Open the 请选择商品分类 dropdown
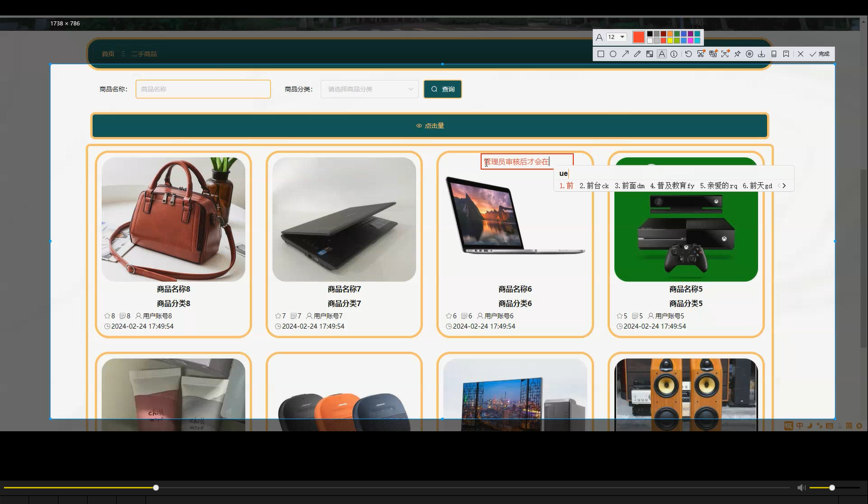868x504 pixels. pos(369,89)
